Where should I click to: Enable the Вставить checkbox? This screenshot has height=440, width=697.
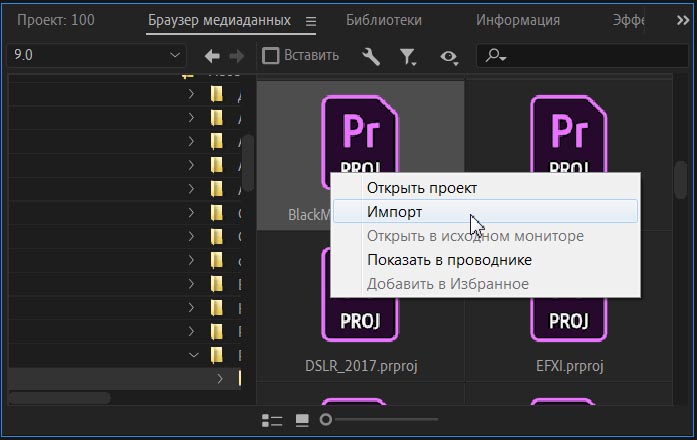270,56
